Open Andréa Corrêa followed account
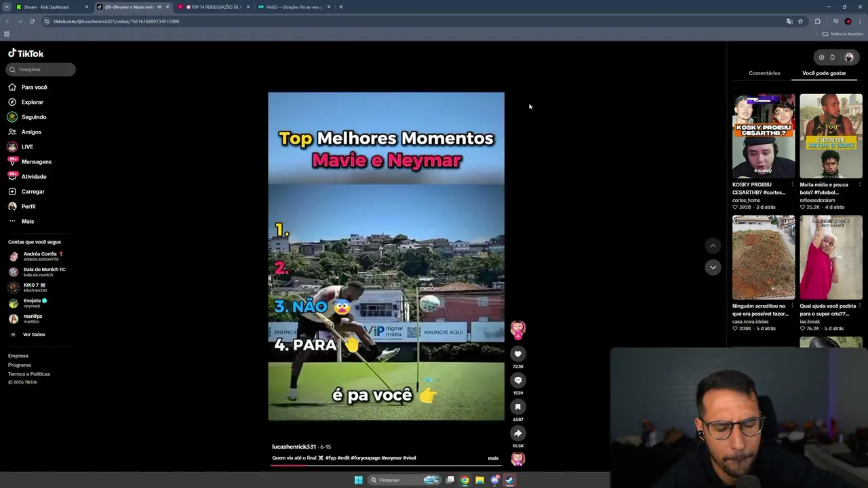The height and width of the screenshot is (488, 868). (38, 256)
